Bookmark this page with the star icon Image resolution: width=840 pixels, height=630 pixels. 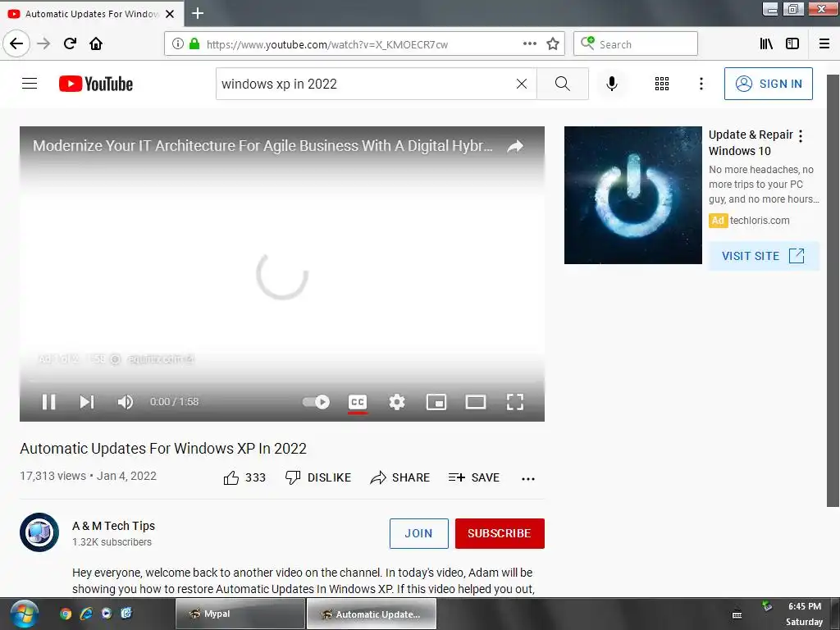click(553, 43)
